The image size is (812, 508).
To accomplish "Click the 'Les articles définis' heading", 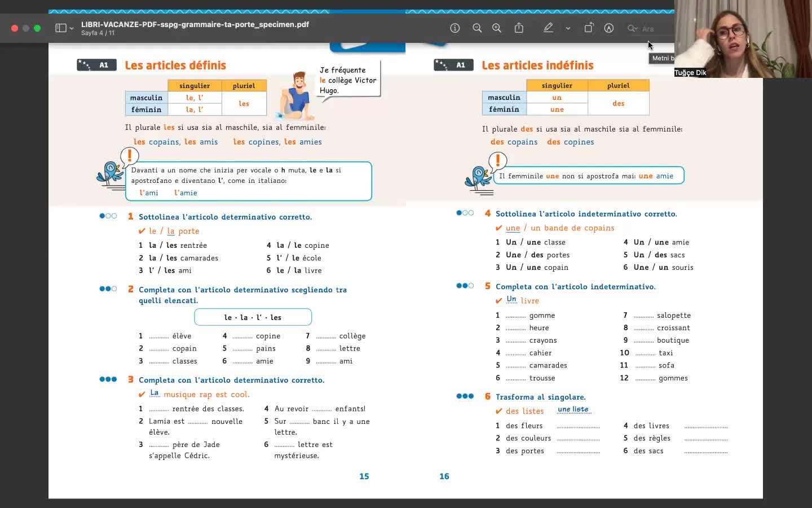I will click(175, 65).
